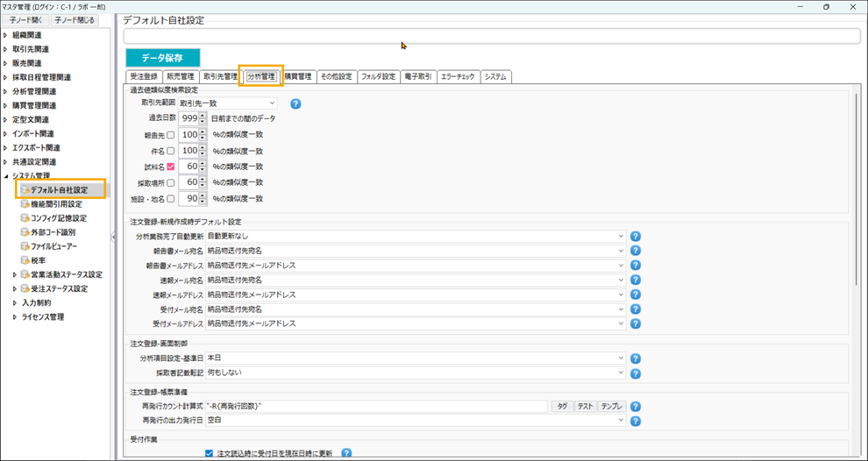The width and height of the screenshot is (868, 461).
Task: Open help for 採取者記載転記
Action: click(x=636, y=373)
